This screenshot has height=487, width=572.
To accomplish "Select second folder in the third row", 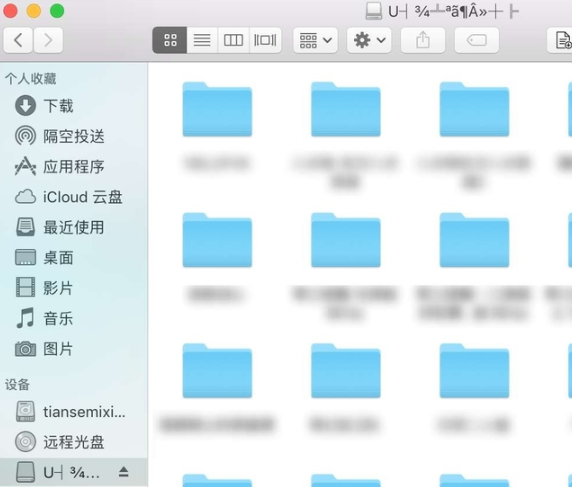I will 346,371.
